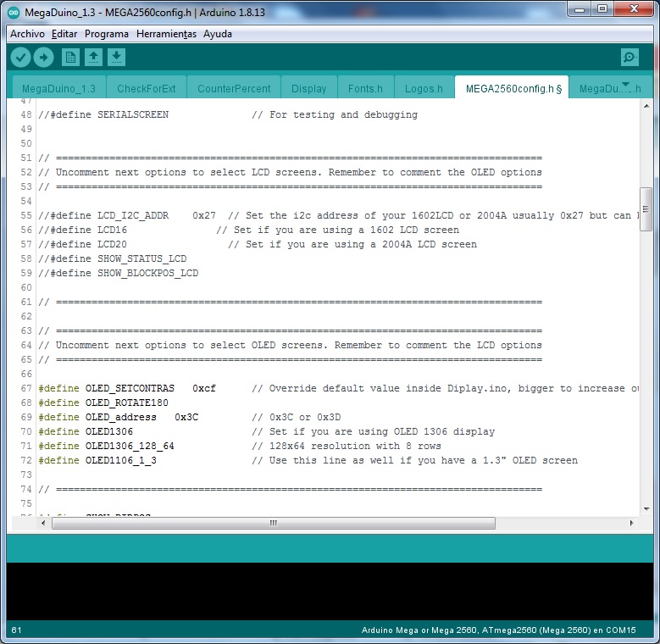Open the Ayuda menu
The height and width of the screenshot is (644, 660).
[x=218, y=34]
